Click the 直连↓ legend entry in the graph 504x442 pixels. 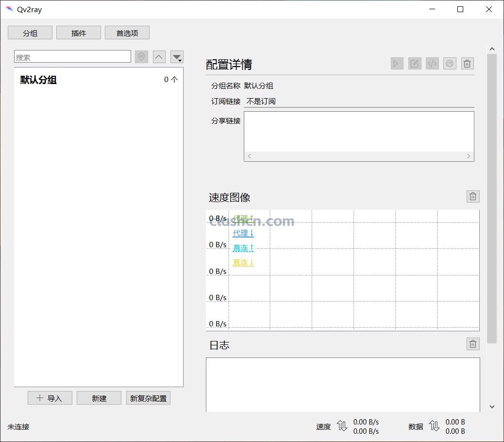click(x=243, y=263)
